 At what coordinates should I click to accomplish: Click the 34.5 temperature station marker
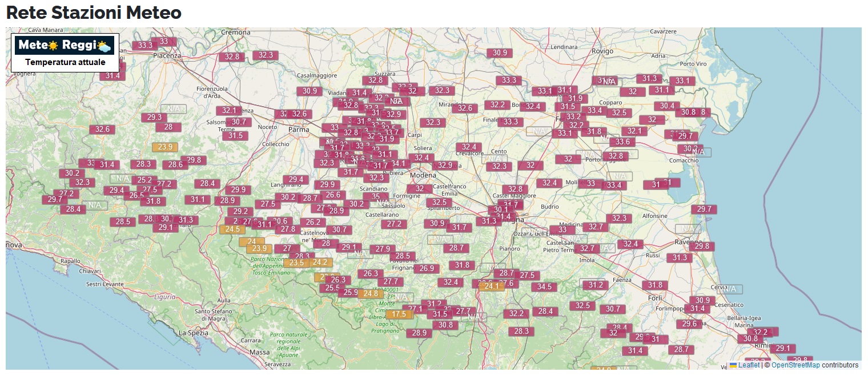[x=545, y=287]
